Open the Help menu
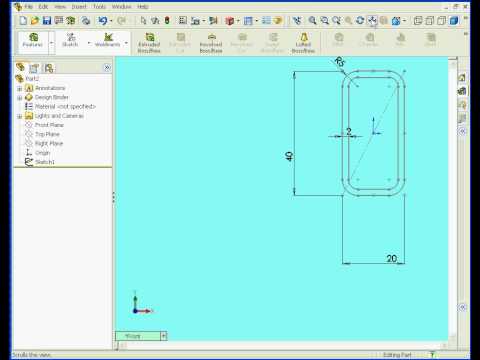 [143, 7]
